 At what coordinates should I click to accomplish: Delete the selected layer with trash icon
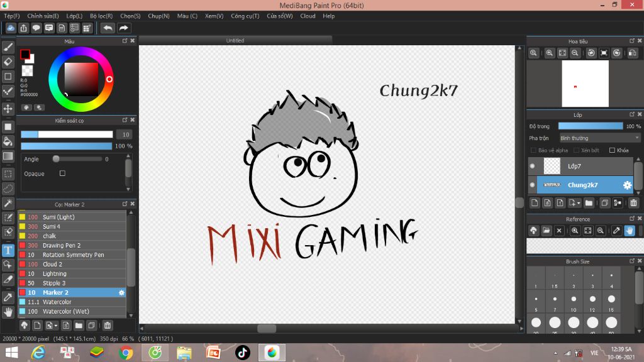pos(633,203)
